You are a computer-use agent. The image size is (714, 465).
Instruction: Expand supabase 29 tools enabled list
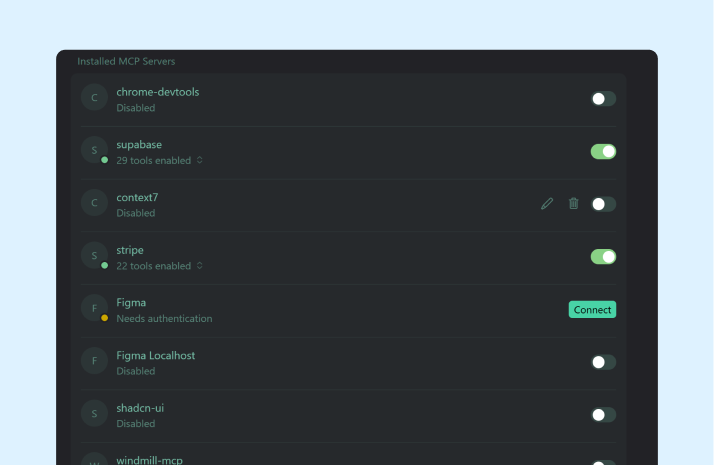pos(199,160)
